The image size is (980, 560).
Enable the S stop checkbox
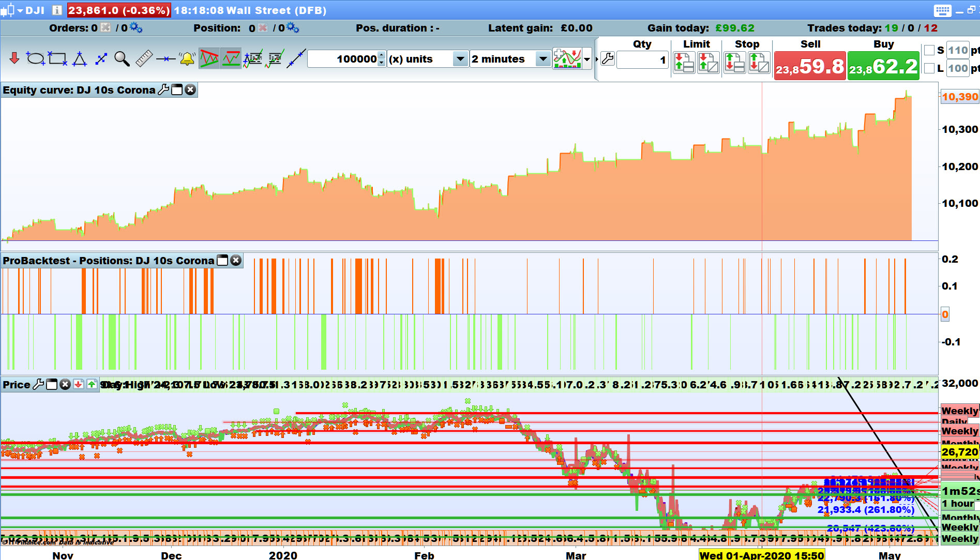pos(929,50)
